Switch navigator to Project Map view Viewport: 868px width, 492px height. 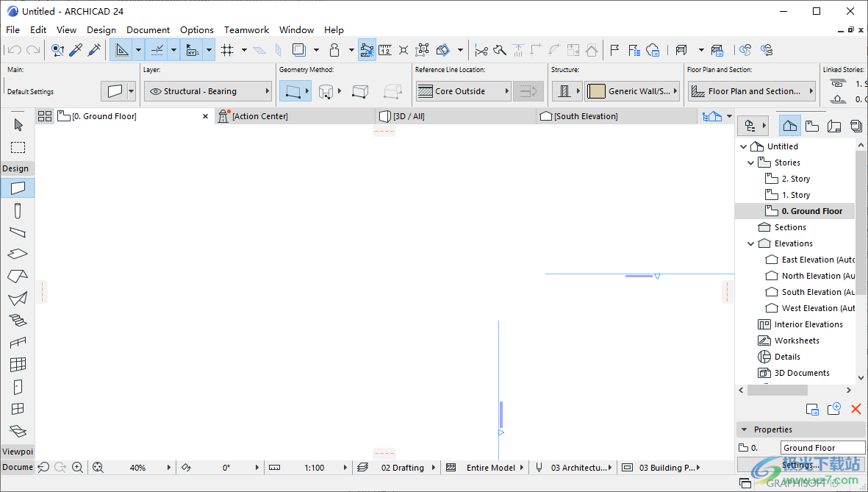coord(790,126)
